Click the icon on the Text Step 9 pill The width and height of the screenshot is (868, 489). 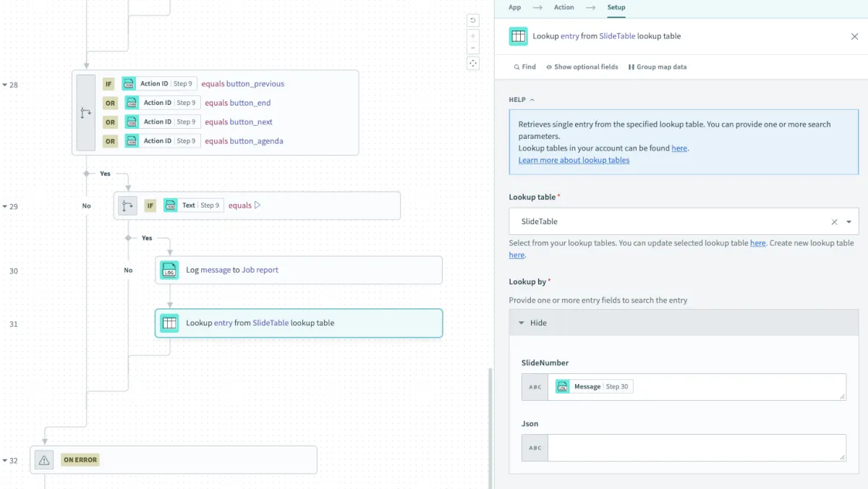point(170,205)
